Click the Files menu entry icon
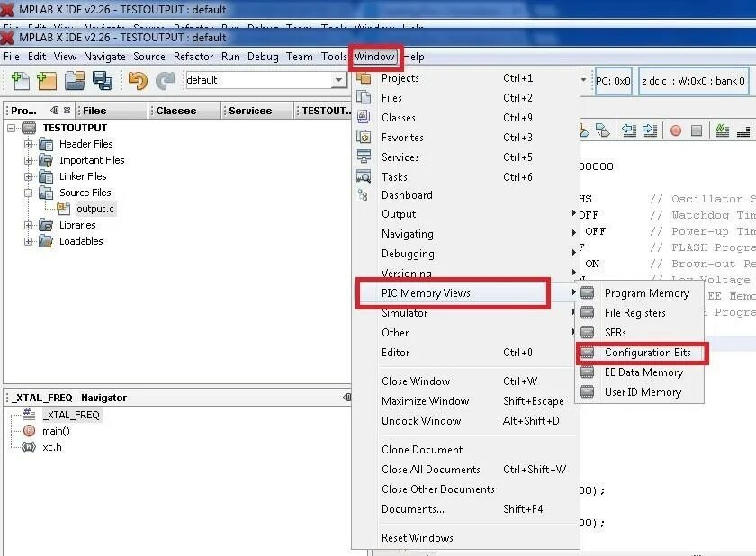This screenshot has width=756, height=556. pyautogui.click(x=364, y=97)
